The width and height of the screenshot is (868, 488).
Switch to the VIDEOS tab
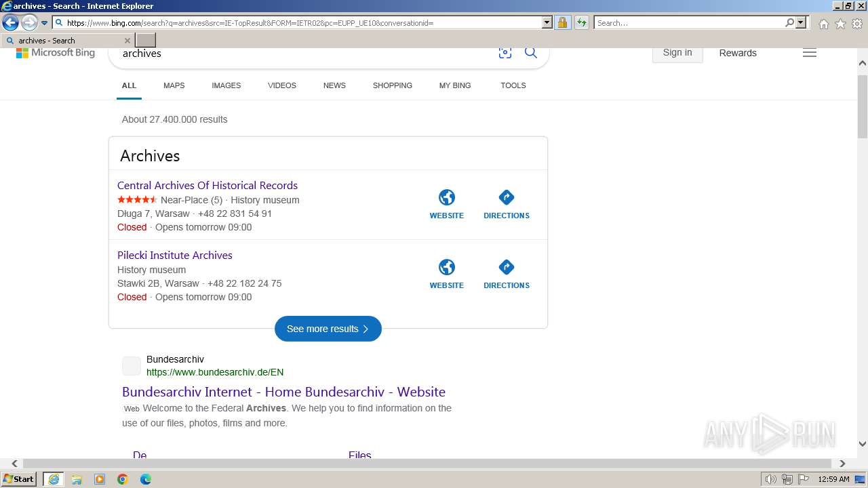282,85
